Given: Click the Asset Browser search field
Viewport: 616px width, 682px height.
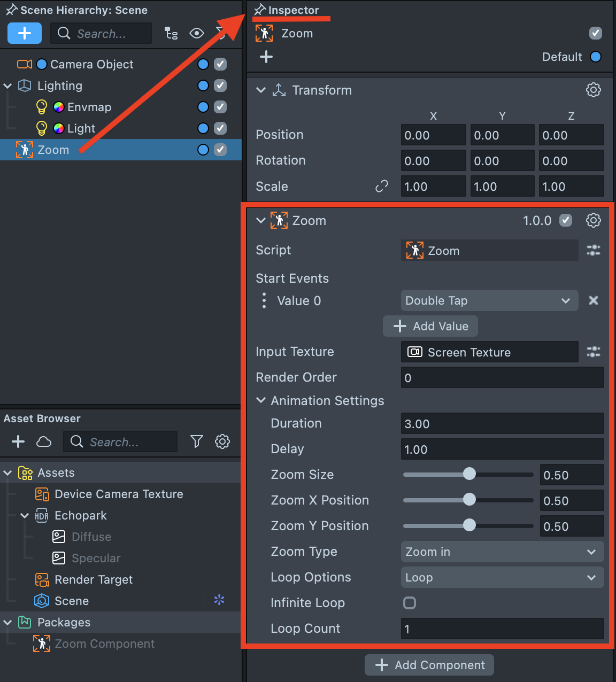Looking at the screenshot, I should pyautogui.click(x=120, y=441).
